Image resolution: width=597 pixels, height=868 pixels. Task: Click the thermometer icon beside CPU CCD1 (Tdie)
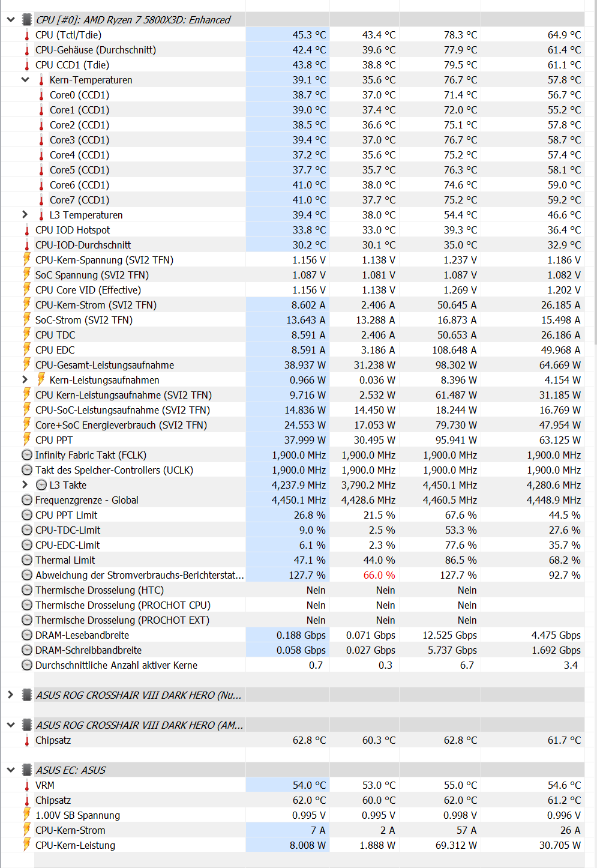click(27, 65)
